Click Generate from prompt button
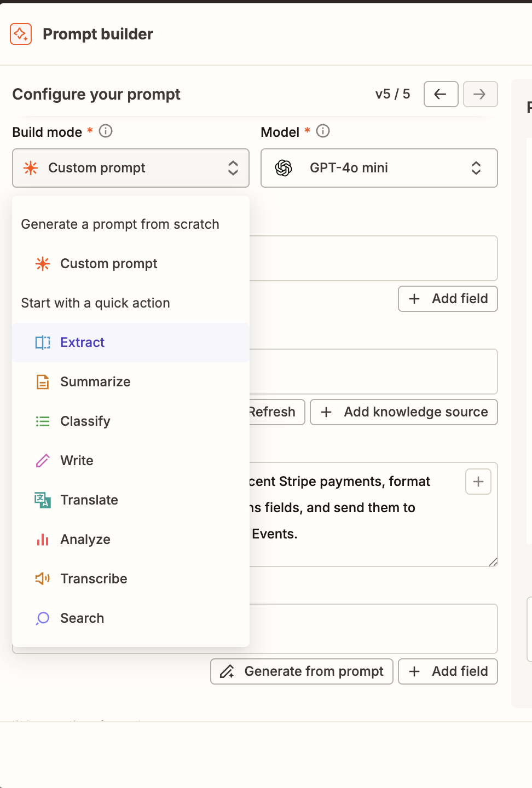The height and width of the screenshot is (788, 532). 302,671
